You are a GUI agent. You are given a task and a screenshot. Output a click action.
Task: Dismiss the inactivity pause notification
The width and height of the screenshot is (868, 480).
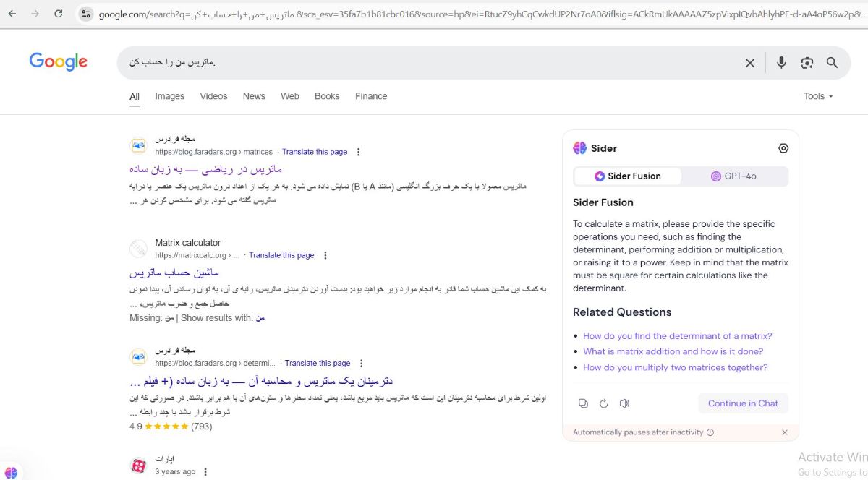(x=784, y=432)
